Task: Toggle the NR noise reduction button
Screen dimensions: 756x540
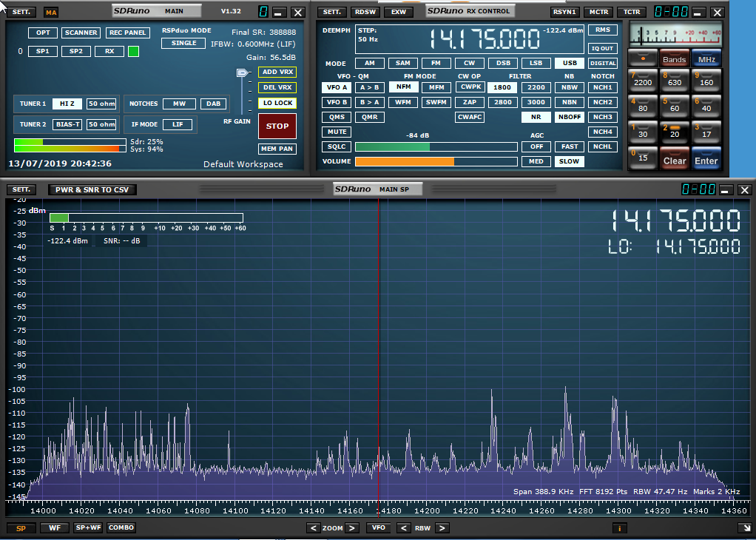Action: [536, 117]
